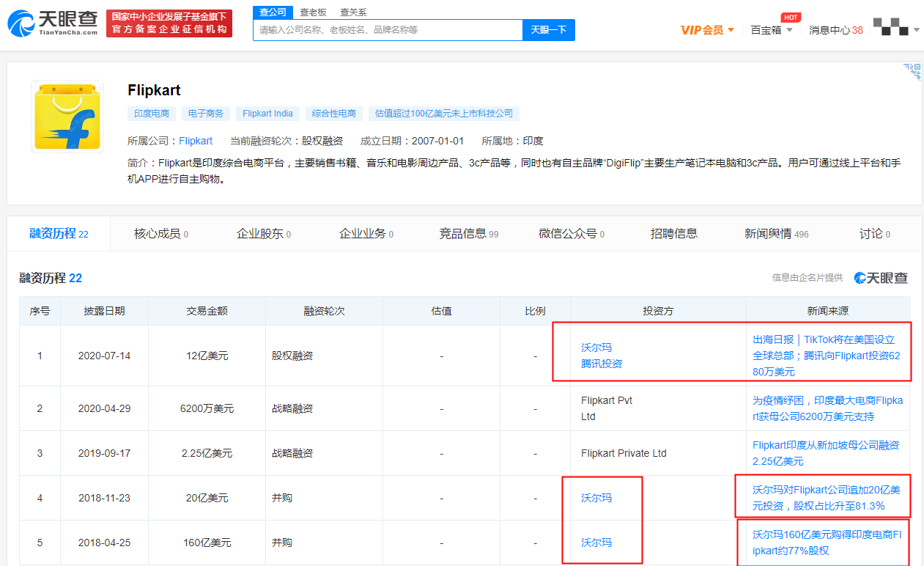Click the 投资方 column header
Viewport: 924px width, 566px height.
[658, 311]
